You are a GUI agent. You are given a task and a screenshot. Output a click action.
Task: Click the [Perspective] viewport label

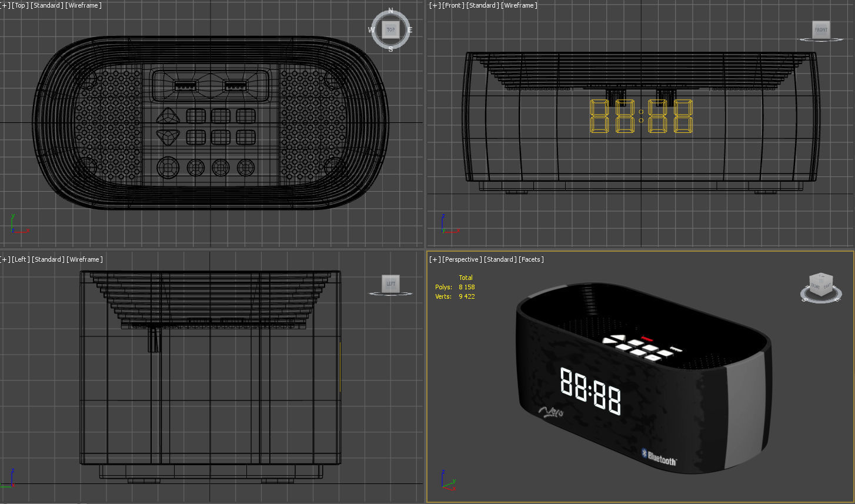[462, 259]
